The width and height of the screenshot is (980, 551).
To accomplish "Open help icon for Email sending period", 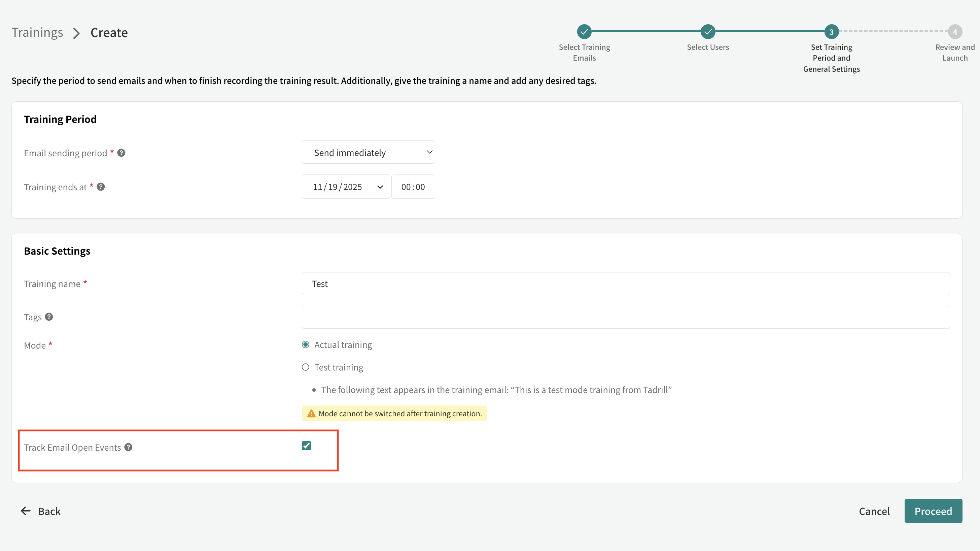I will click(x=121, y=153).
